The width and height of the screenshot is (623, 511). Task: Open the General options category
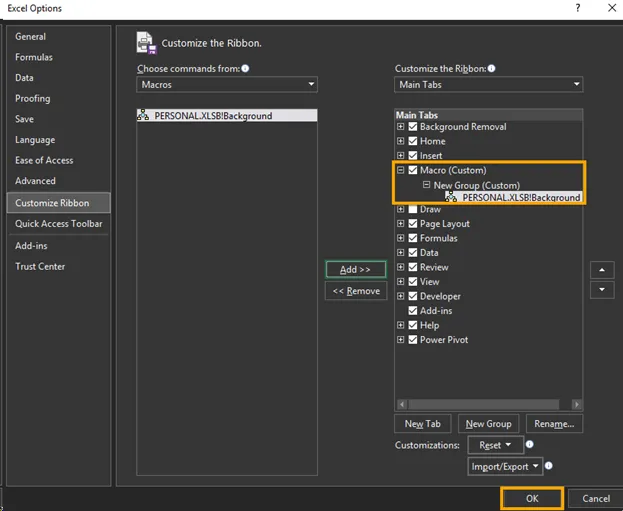pyautogui.click(x=58, y=37)
